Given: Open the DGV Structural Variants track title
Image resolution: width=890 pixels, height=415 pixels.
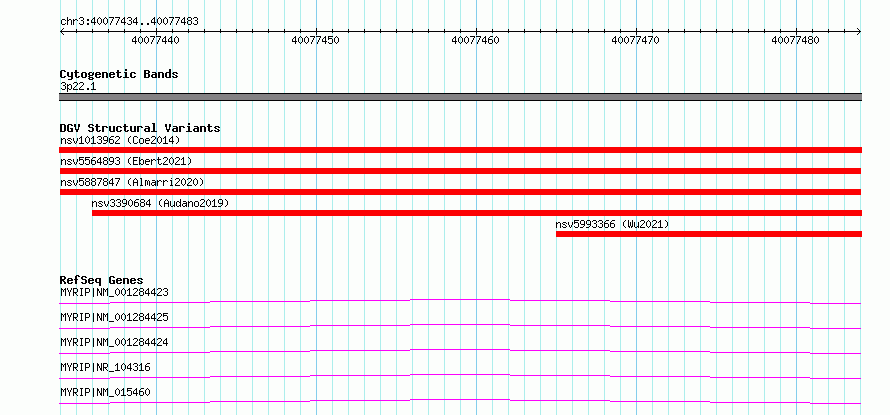Looking at the screenshot, I should [x=140, y=128].
